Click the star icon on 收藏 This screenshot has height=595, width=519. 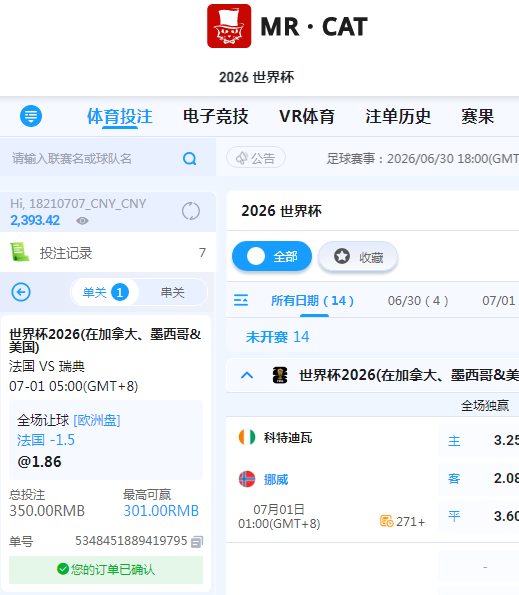pos(342,256)
